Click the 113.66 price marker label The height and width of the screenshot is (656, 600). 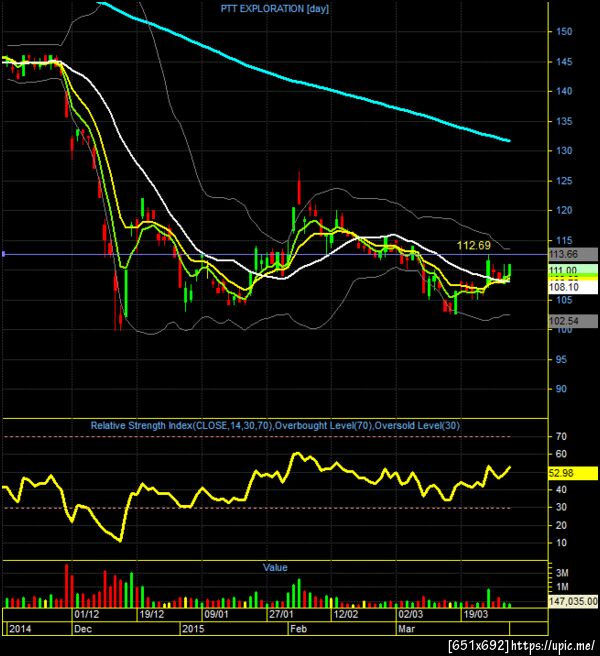pos(573,254)
